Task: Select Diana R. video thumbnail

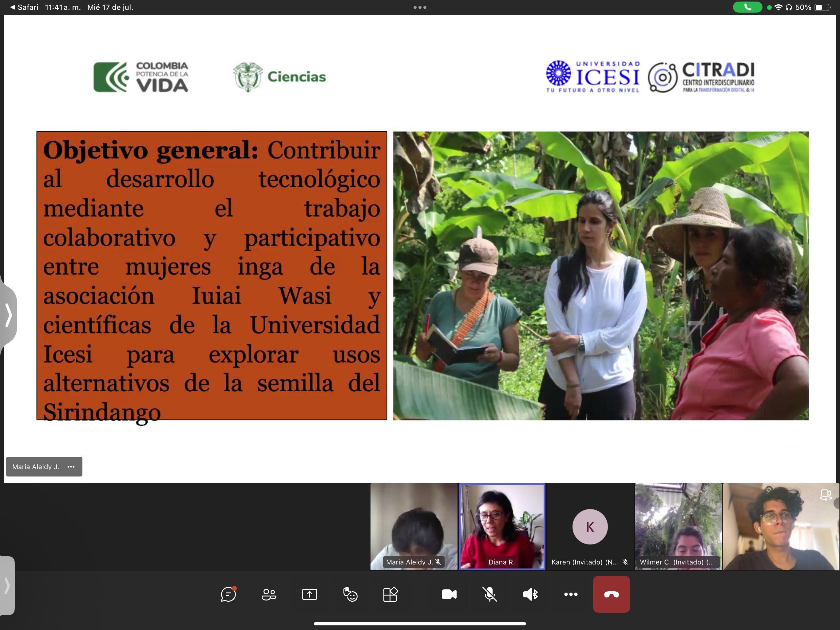Action: (x=502, y=527)
